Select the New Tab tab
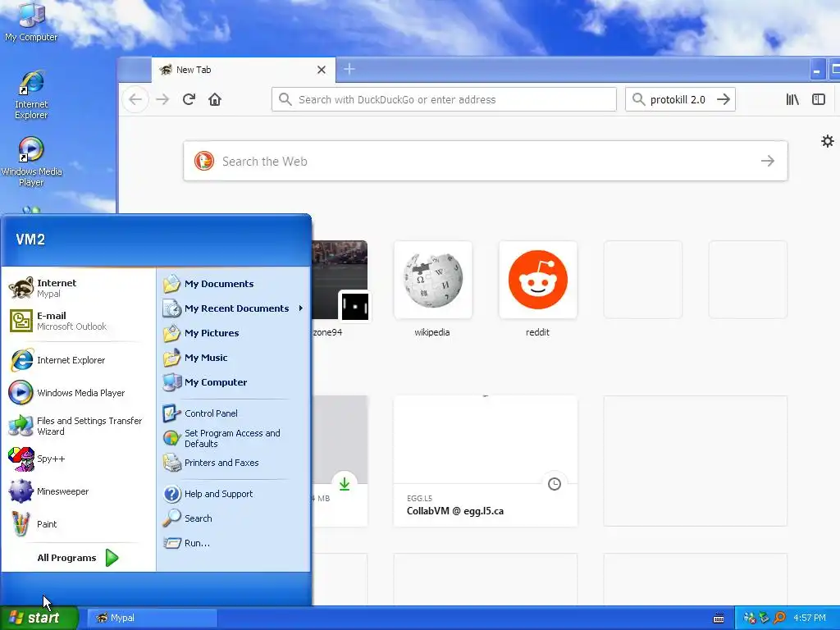This screenshot has height=630, width=840. 244,70
